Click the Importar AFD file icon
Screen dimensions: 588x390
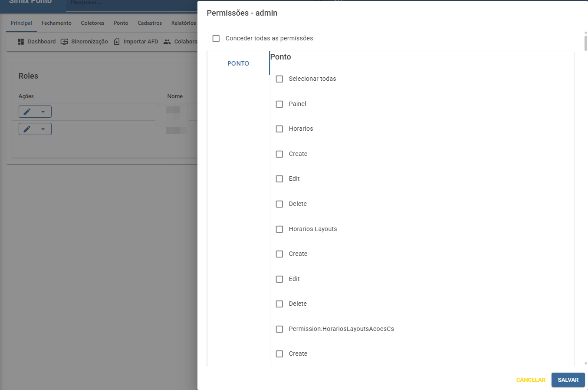(117, 42)
